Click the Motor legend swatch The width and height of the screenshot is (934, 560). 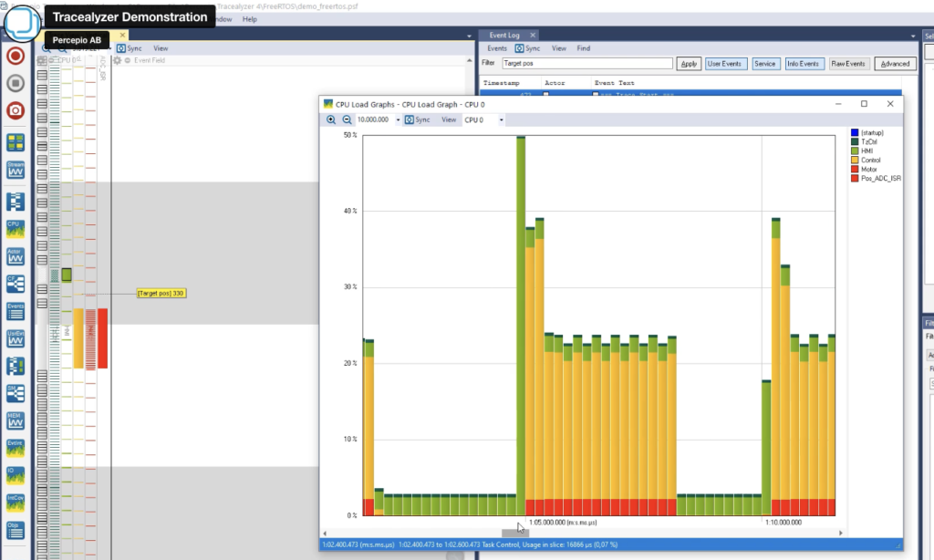pos(855,170)
